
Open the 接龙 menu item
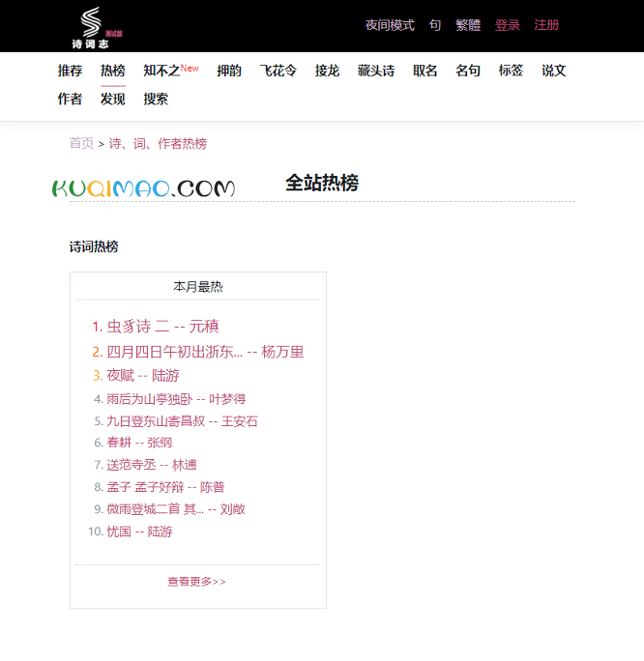pyautogui.click(x=327, y=71)
